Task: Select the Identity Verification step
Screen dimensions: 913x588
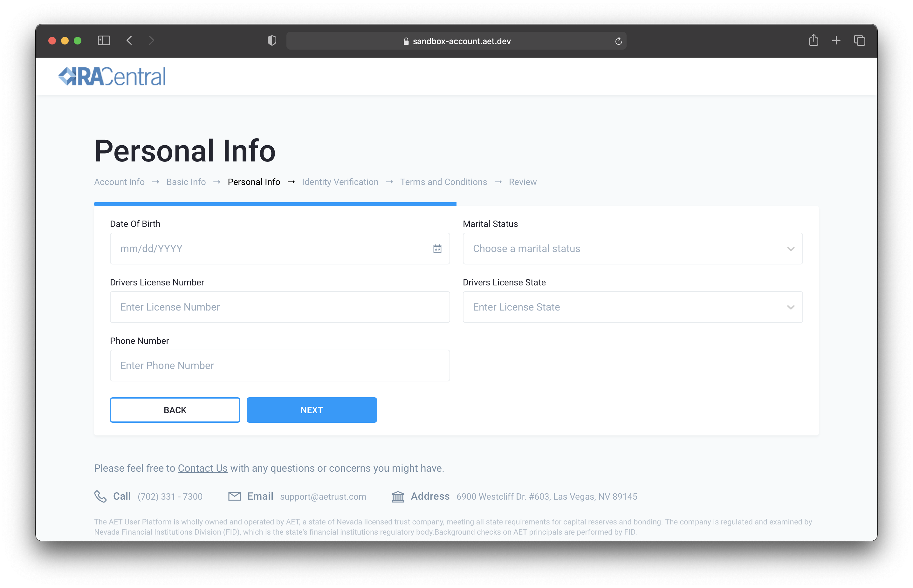Action: click(x=340, y=182)
